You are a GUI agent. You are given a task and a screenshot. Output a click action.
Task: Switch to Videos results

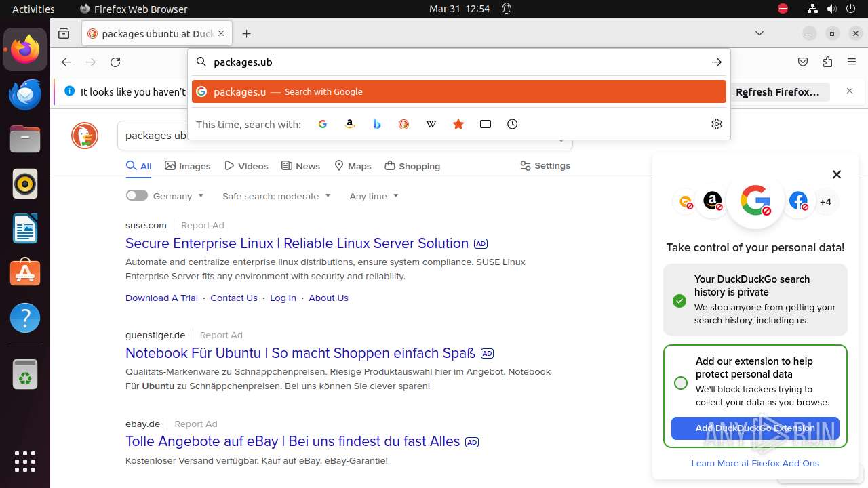point(246,166)
